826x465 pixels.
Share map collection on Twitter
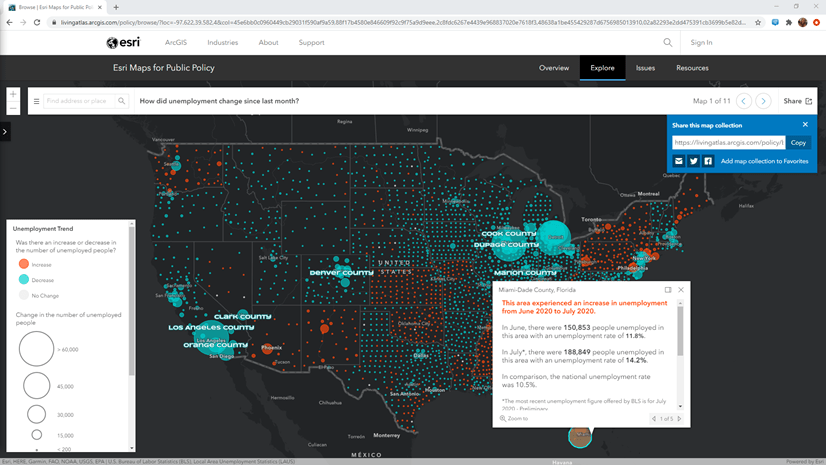tap(693, 161)
